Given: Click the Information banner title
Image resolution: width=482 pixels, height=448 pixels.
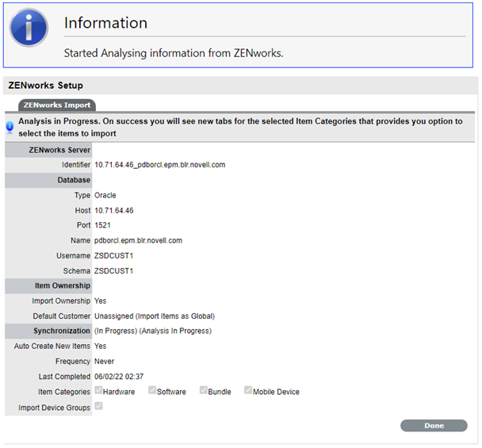Looking at the screenshot, I should click(105, 23).
